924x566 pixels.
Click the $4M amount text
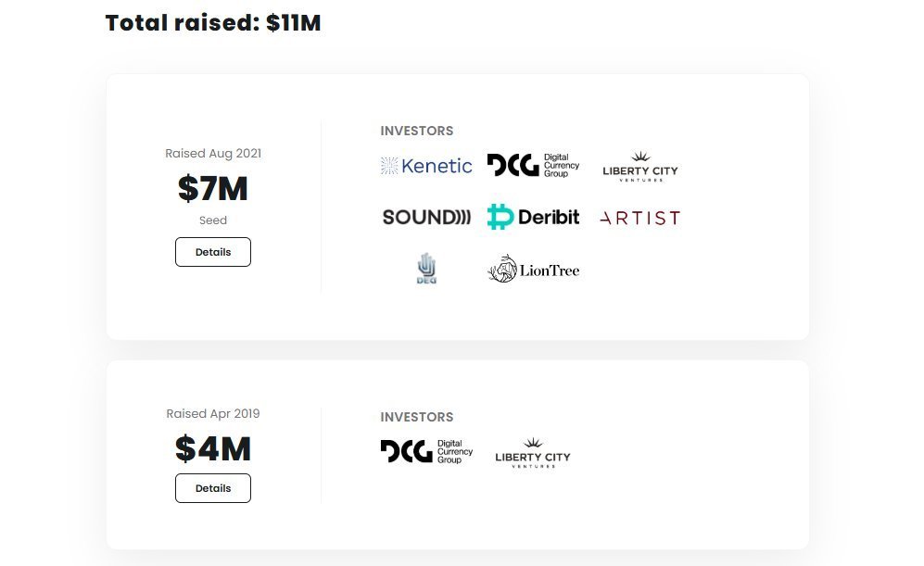click(x=213, y=448)
